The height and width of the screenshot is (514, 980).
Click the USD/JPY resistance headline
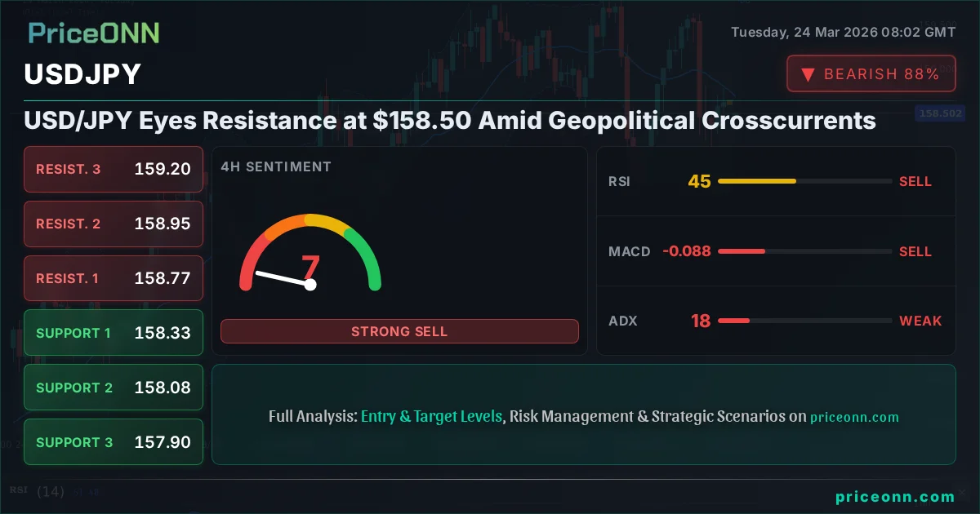(x=450, y=121)
